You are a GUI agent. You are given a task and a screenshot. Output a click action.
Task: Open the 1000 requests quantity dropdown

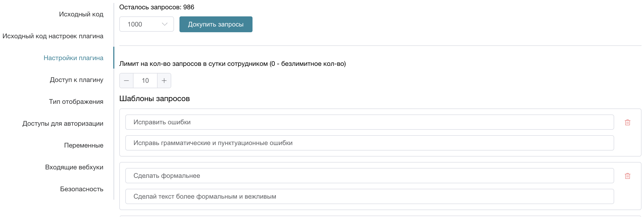coord(147,24)
